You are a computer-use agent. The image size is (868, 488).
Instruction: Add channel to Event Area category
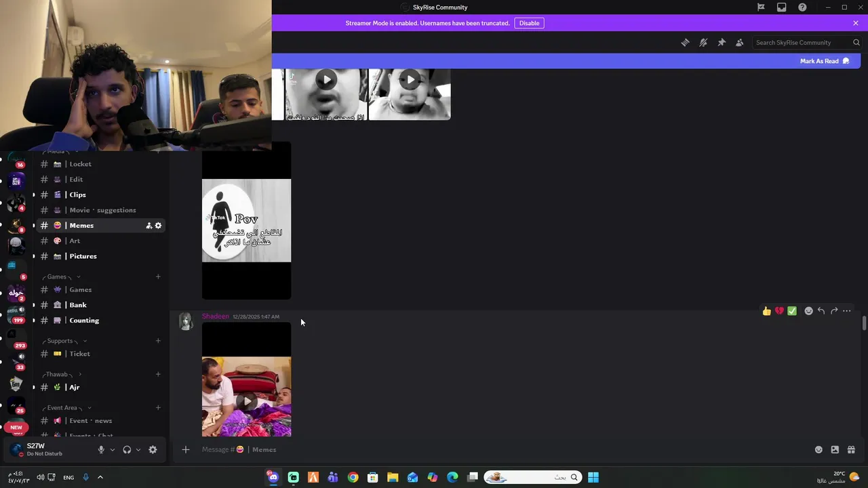158,408
